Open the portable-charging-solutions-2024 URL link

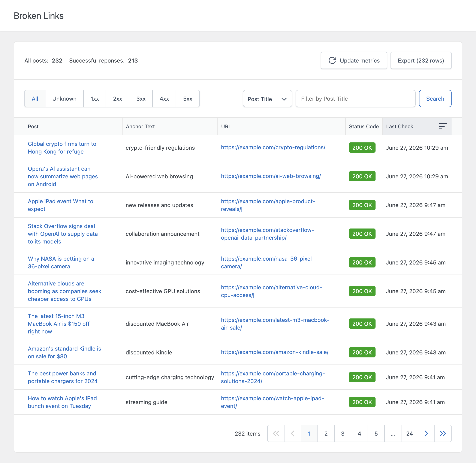[273, 377]
